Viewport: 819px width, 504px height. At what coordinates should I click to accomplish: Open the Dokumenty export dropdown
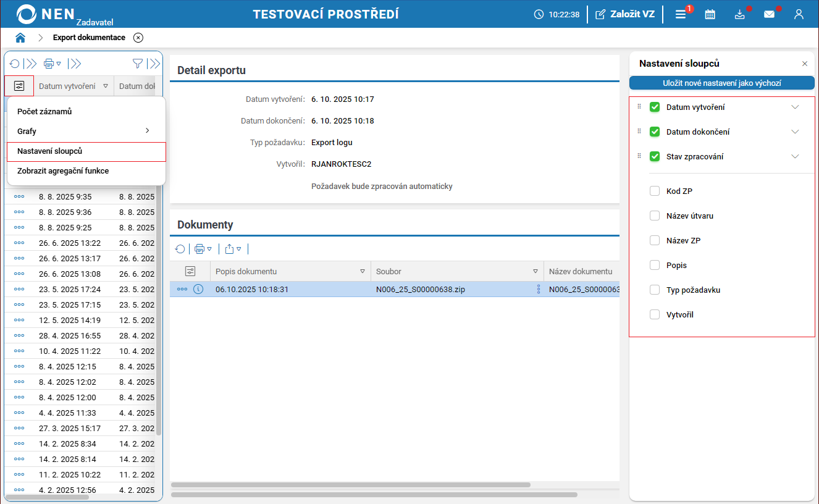(x=233, y=249)
